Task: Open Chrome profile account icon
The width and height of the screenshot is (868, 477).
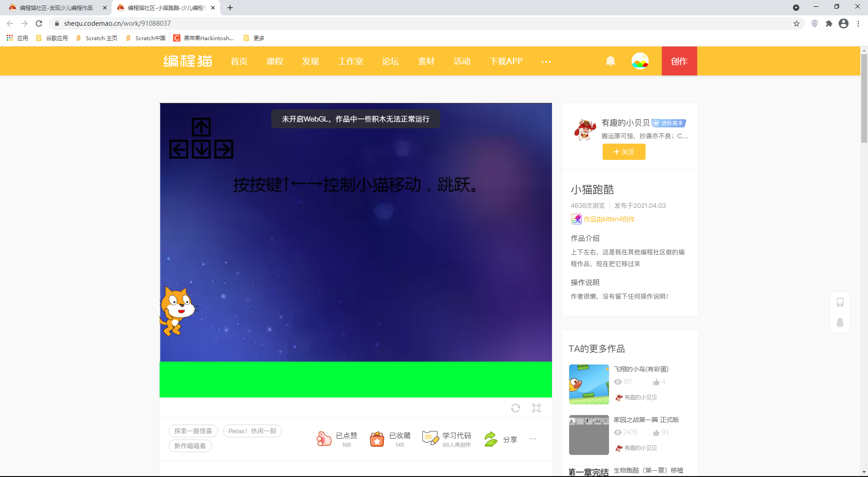Action: [844, 23]
